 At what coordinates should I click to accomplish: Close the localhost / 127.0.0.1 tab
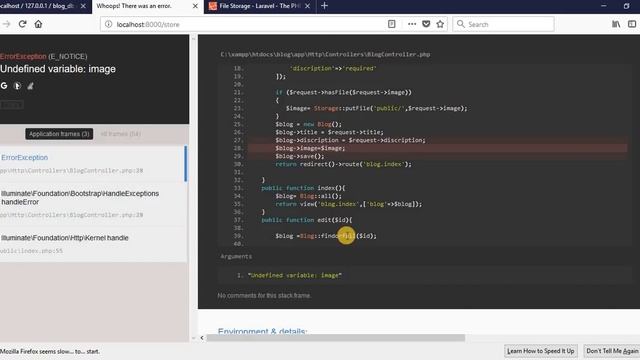pyautogui.click(x=83, y=6)
